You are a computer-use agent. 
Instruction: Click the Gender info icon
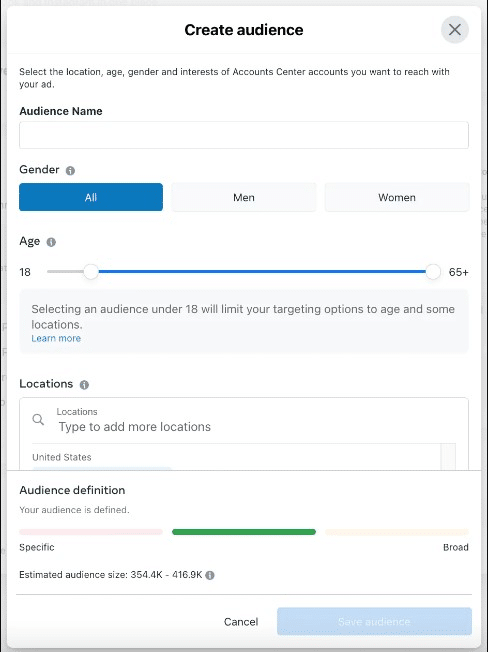click(70, 170)
